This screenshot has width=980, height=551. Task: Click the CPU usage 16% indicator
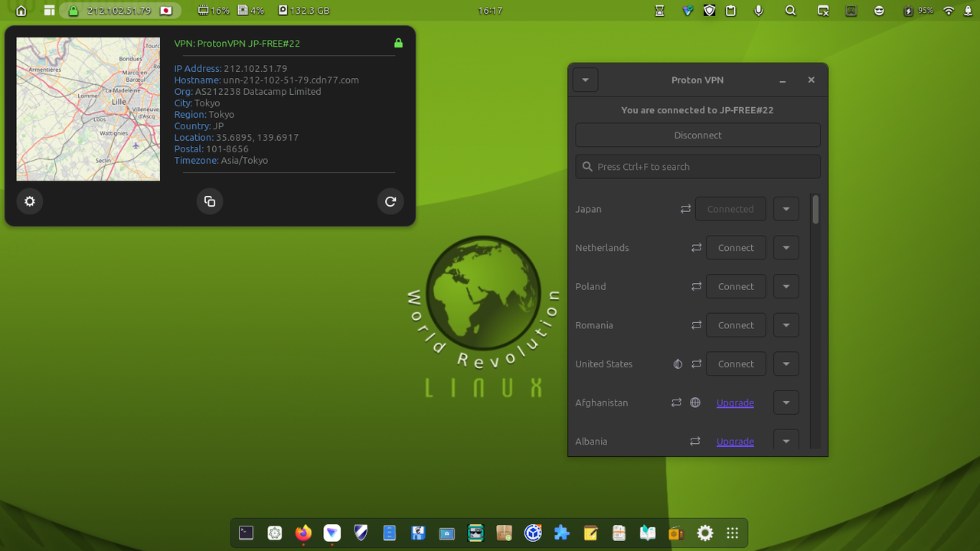point(214,11)
